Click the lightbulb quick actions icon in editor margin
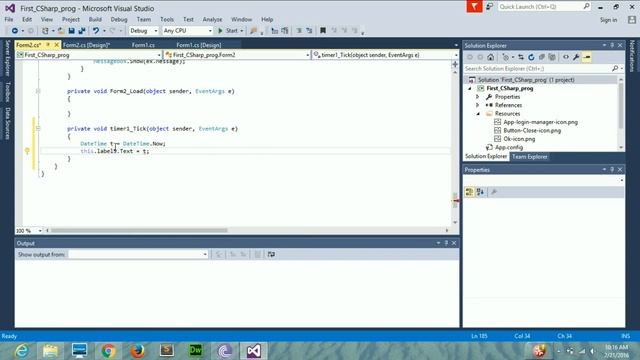The image size is (640, 360). click(27, 151)
